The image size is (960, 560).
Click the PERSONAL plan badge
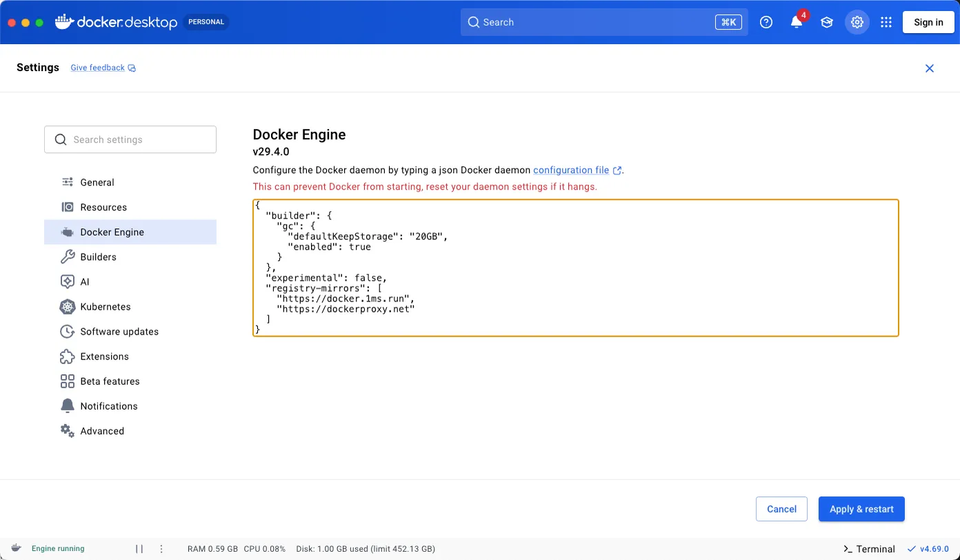(x=206, y=22)
